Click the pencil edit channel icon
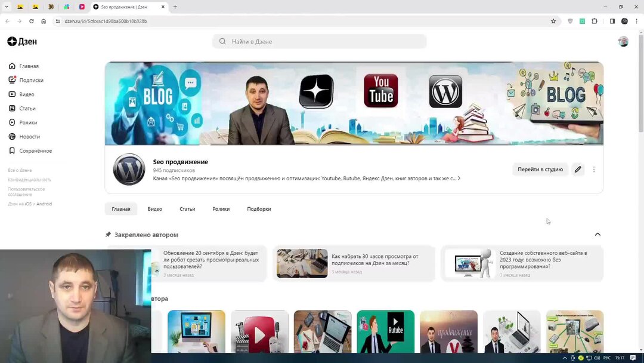This screenshot has width=644, height=363. (578, 170)
